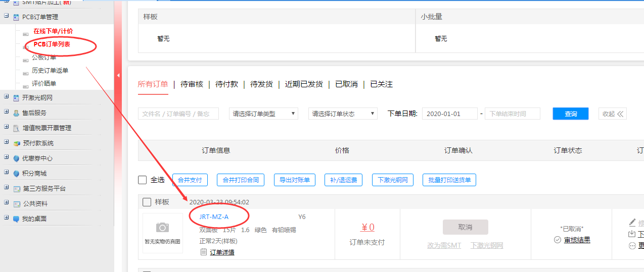Image resolution: width=644 pixels, height=272 pixels.
Task: Switch to the 已取消 tab
Action: (346, 84)
